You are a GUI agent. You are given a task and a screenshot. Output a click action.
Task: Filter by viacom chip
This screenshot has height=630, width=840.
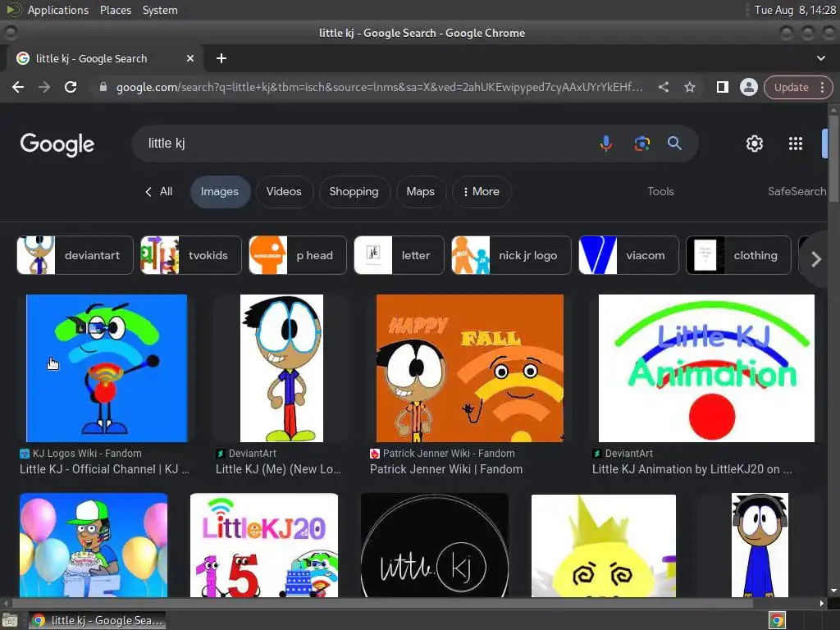click(628, 256)
